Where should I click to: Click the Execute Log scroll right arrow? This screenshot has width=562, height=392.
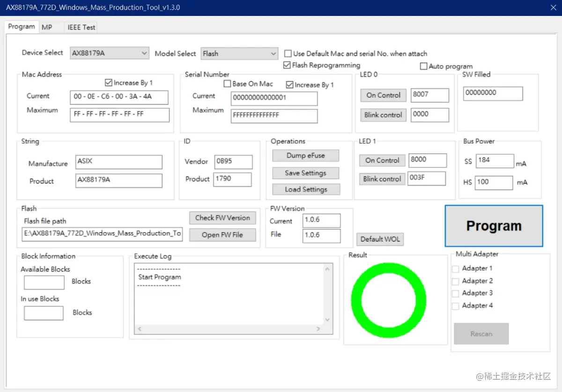tap(318, 329)
